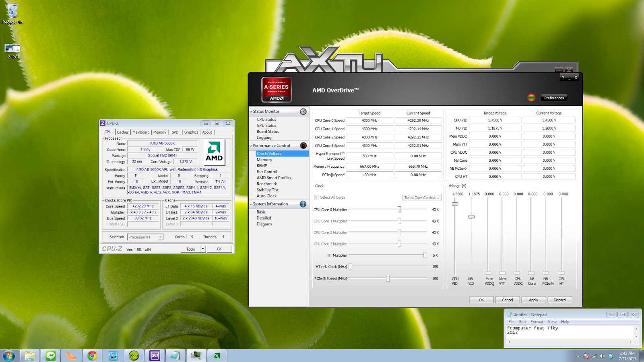Open Notepad Format menu

[537, 322]
